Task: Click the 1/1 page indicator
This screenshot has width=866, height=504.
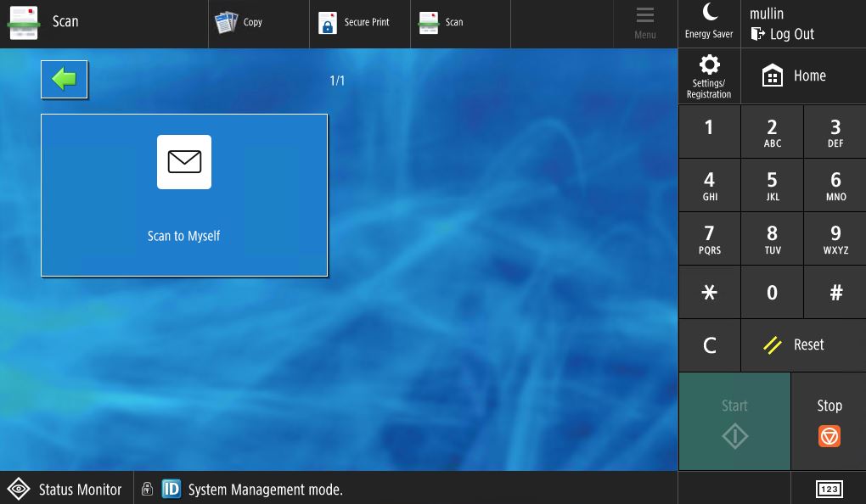Action: pyautogui.click(x=337, y=81)
